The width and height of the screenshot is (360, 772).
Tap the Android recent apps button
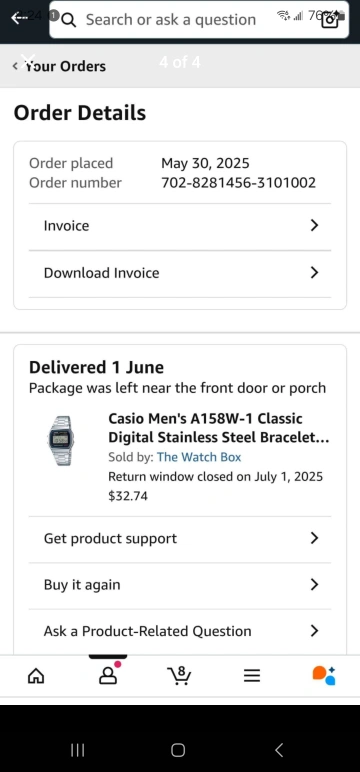point(77,750)
